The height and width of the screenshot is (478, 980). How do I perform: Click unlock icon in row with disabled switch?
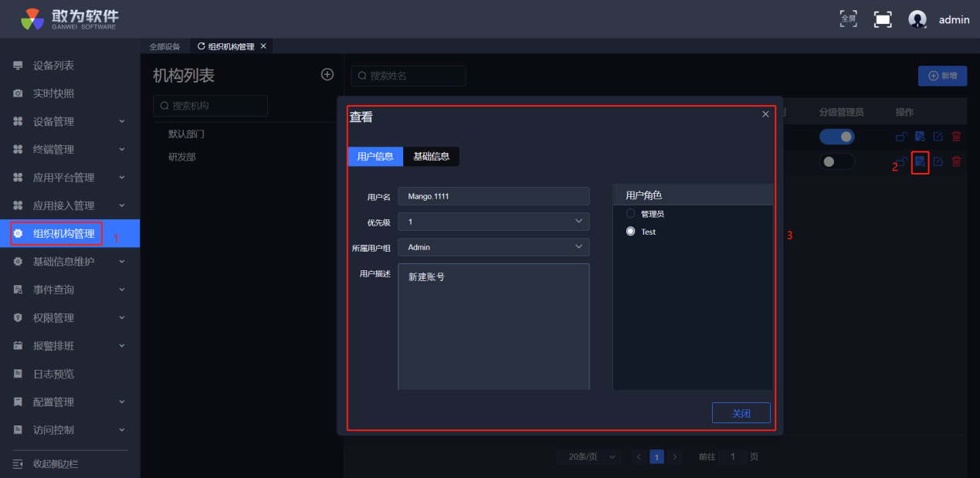(x=901, y=161)
